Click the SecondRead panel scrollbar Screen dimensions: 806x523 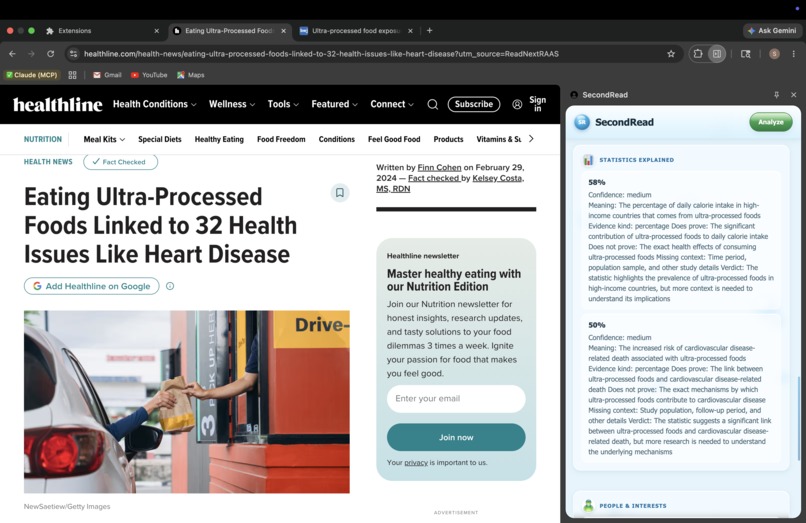798,418
